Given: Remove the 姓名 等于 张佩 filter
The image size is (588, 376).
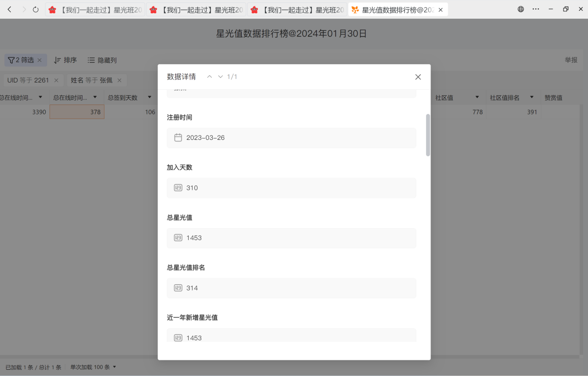Looking at the screenshot, I should point(119,81).
